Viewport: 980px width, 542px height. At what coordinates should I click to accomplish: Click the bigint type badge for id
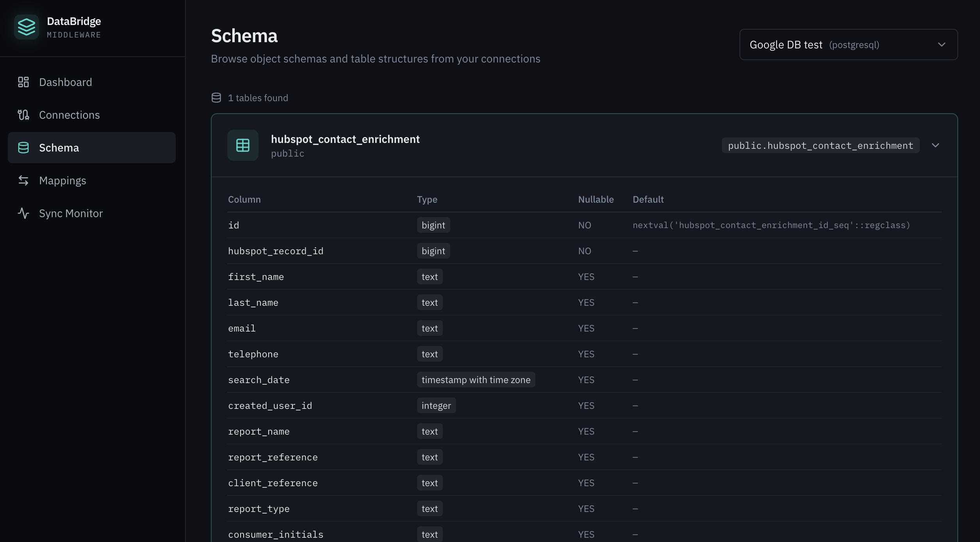coord(433,225)
